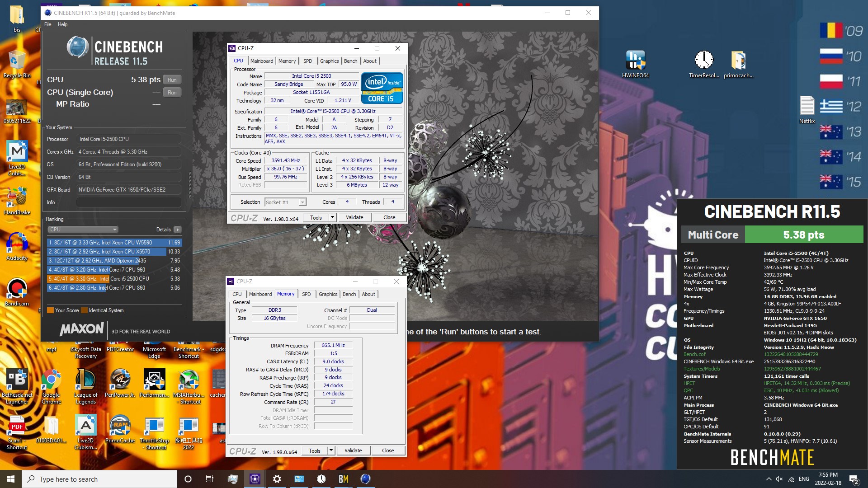Select ranking row Intel Xeon CPU W5590

[114, 243]
